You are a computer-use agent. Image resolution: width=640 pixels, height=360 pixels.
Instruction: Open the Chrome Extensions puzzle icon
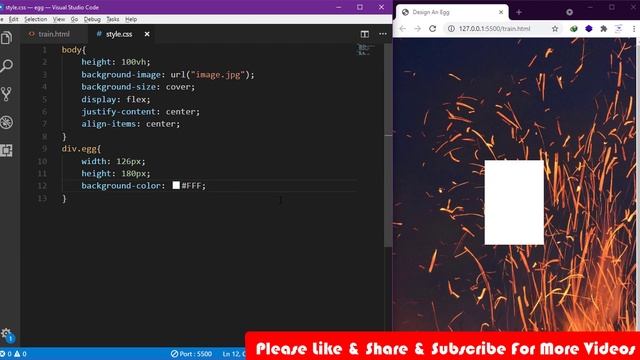604,29
